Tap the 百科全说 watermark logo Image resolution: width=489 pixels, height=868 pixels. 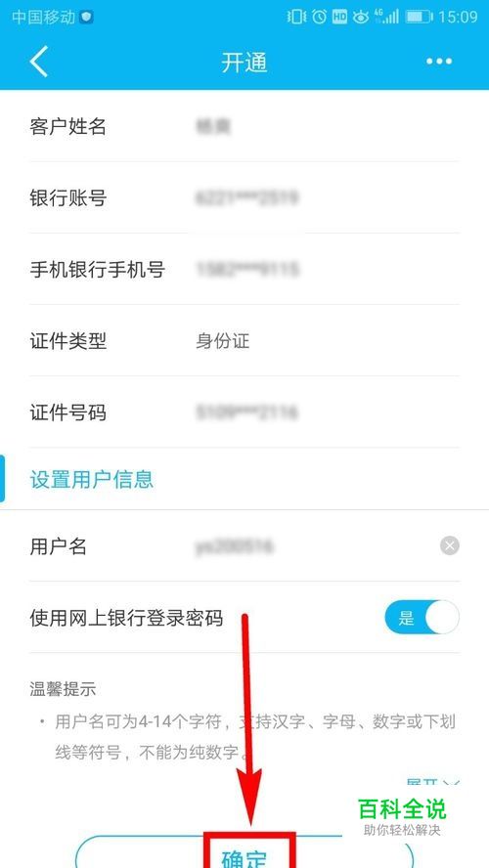pos(402,817)
